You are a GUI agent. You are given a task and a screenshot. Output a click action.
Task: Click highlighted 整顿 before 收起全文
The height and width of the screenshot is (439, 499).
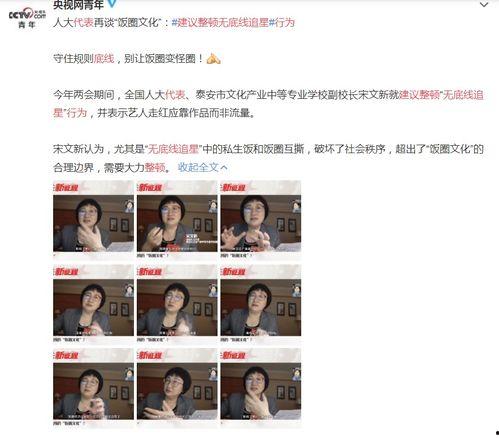point(155,167)
